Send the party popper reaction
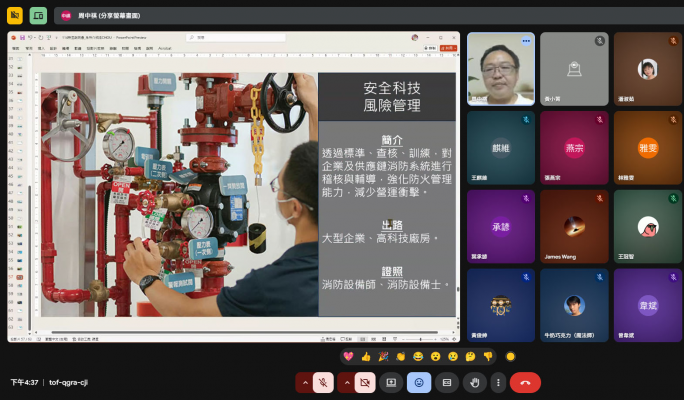This screenshot has width=684, height=400. [x=383, y=356]
